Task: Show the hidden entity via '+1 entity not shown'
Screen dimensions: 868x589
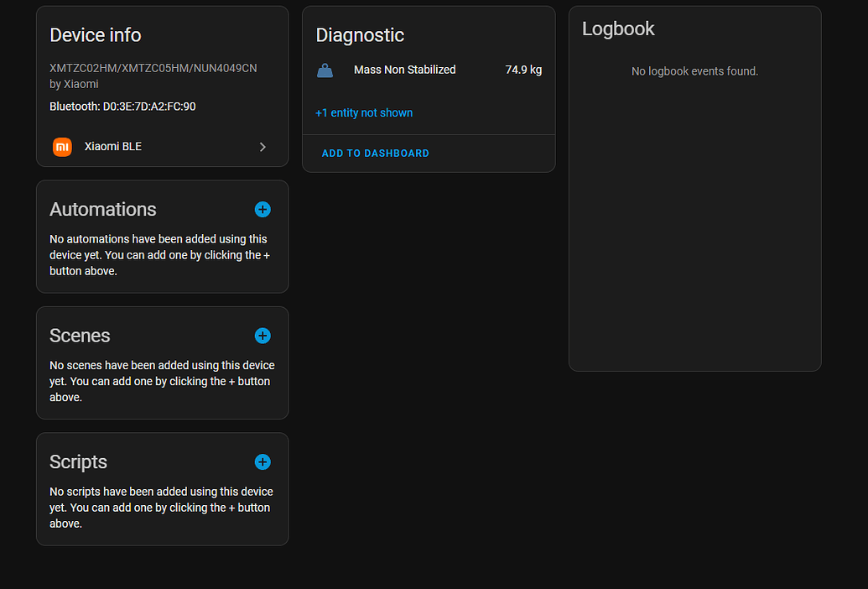Action: pos(364,112)
